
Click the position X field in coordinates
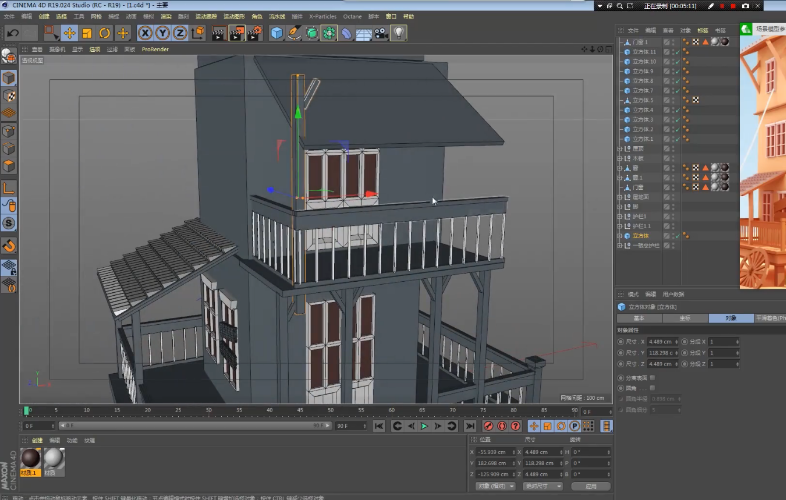pyautogui.click(x=495, y=452)
